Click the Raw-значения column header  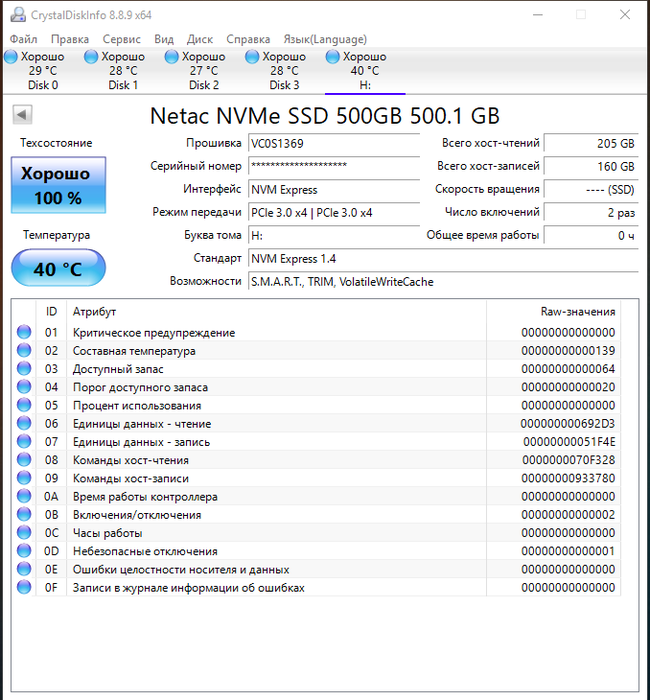coord(554,312)
